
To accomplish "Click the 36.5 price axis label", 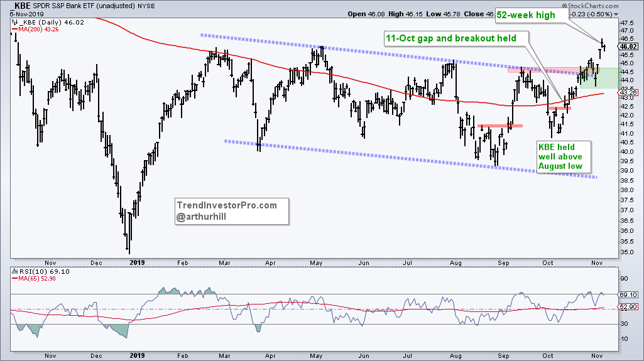I will click(627, 221).
